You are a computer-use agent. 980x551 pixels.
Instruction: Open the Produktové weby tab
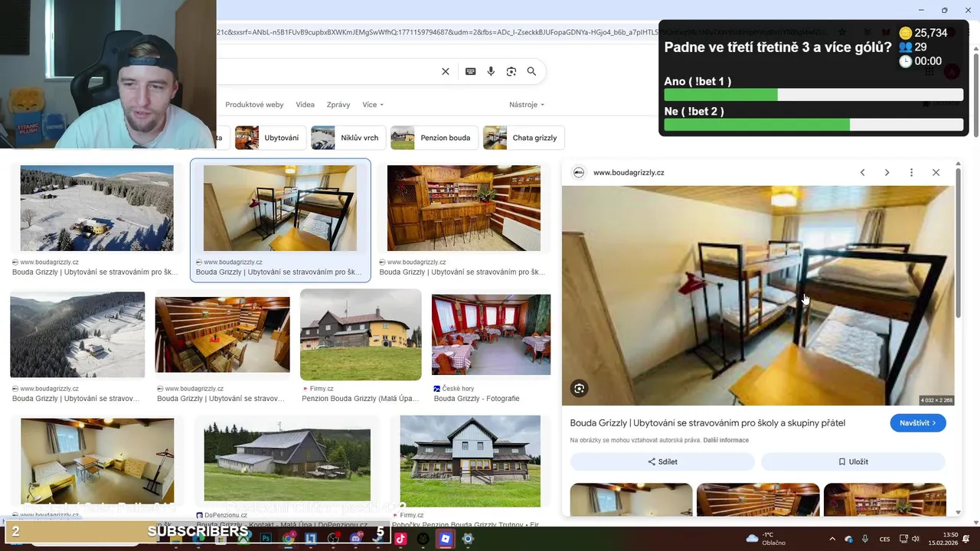254,105
